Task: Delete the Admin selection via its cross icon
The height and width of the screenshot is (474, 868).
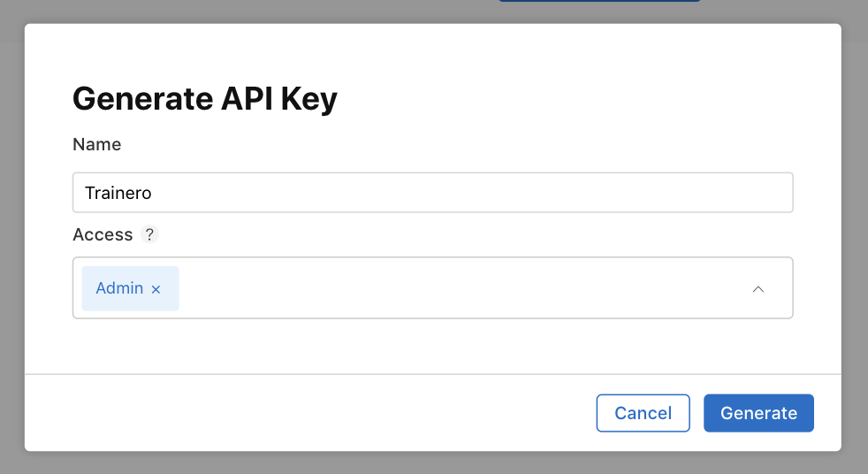Action: pyautogui.click(x=156, y=289)
